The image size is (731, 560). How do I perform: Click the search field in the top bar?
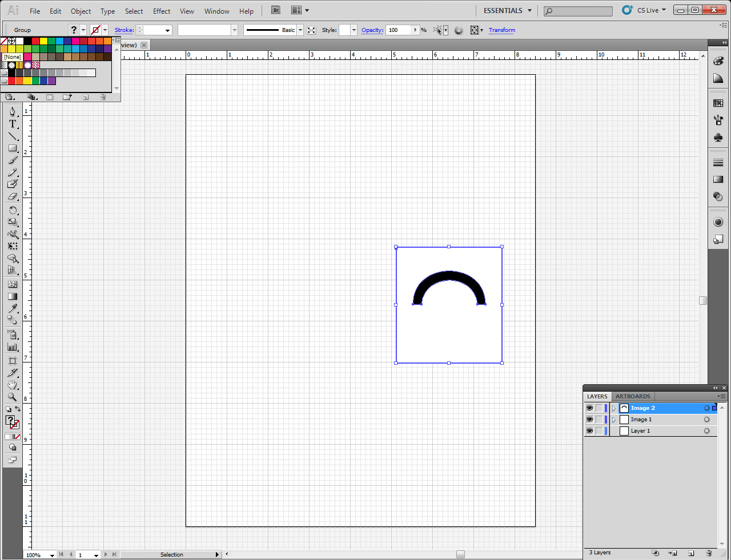578,11
